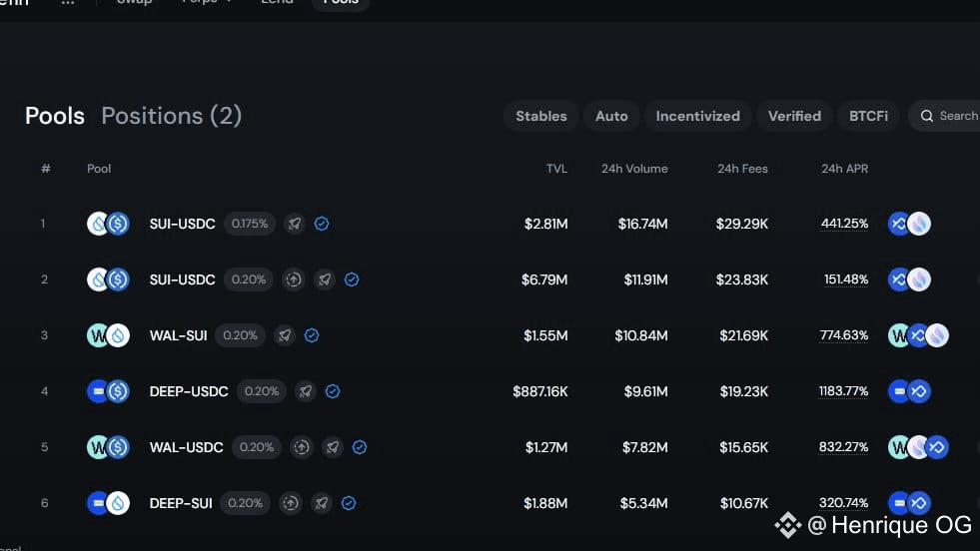Click rocket icon on SUI-USDC 0.20% row
The width and height of the screenshot is (980, 551).
tap(325, 279)
